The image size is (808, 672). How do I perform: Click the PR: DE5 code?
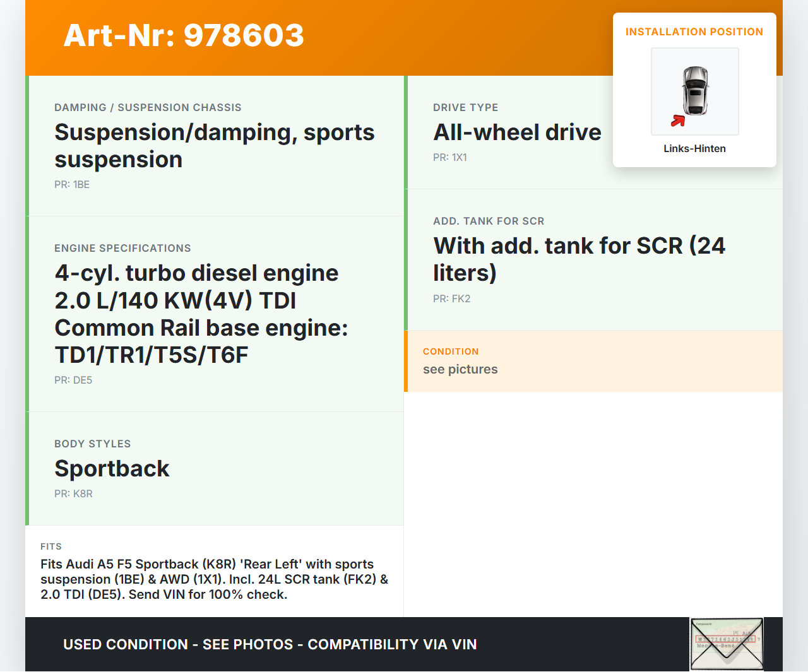(x=73, y=380)
